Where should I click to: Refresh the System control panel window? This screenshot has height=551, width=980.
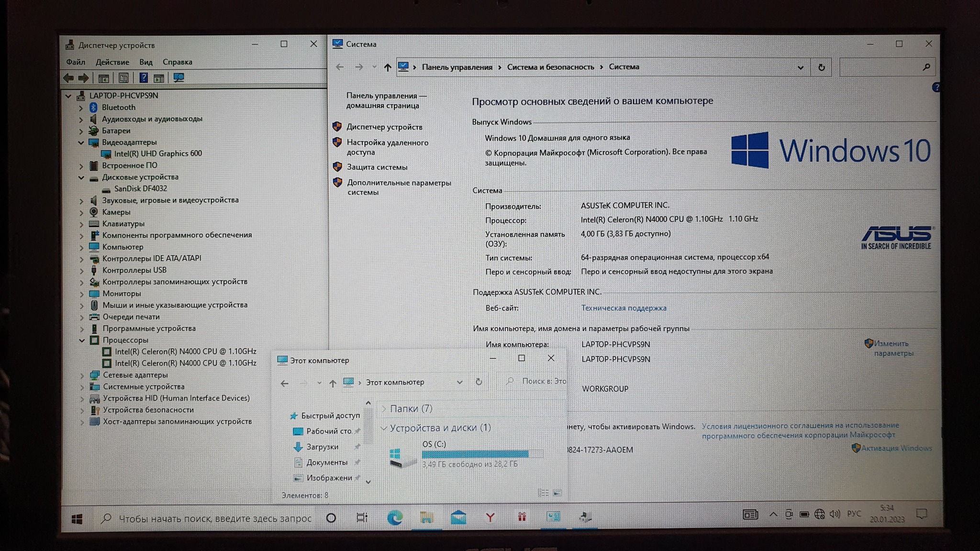[821, 67]
